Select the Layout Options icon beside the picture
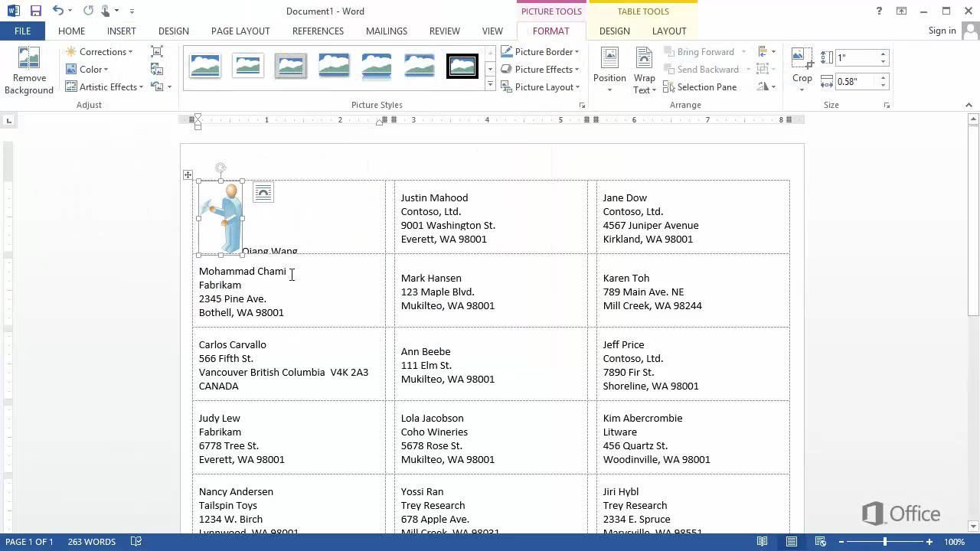 tap(263, 192)
